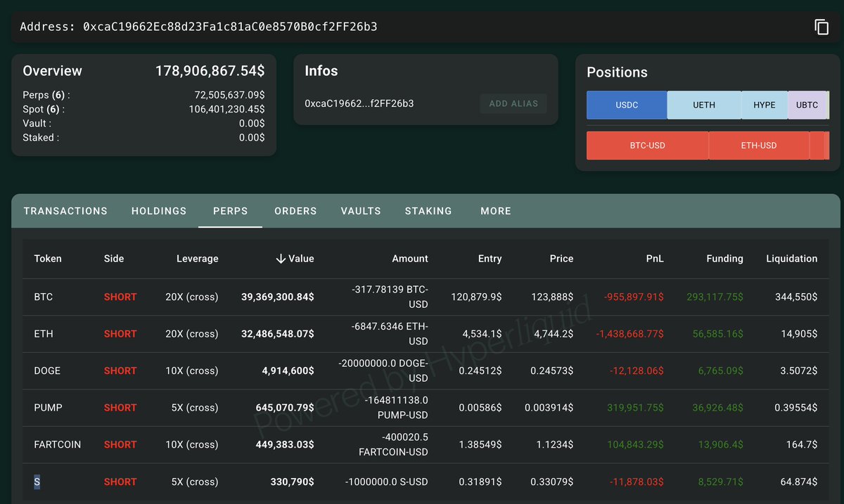Expand the More menu
Viewport: 844px width, 504px height.
coord(496,211)
